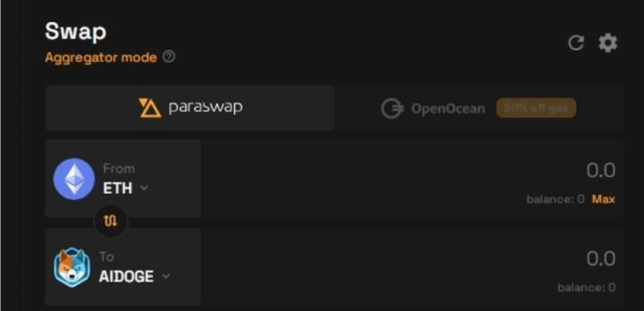Click the From balance text
Screen dimensions: 644x311
(x=555, y=199)
